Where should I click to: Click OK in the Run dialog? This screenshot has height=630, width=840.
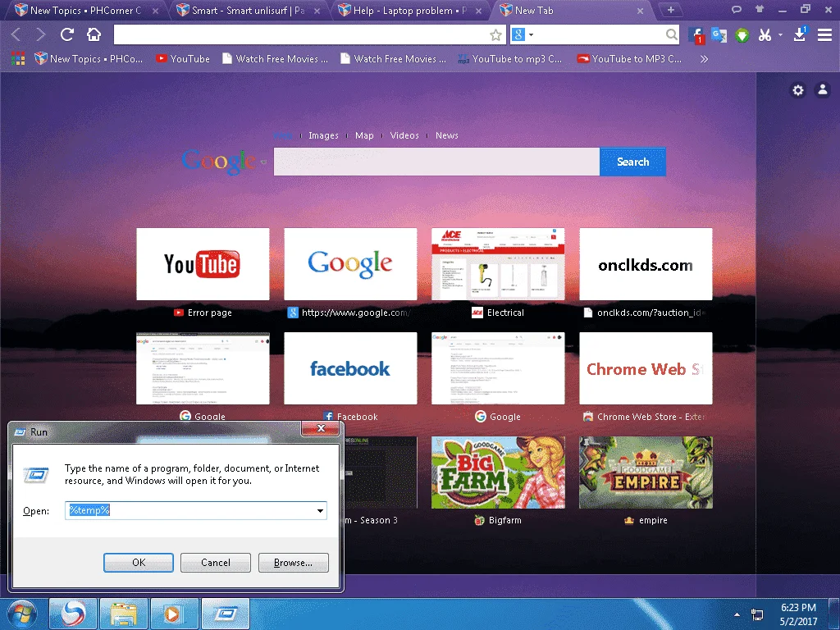[138, 563]
